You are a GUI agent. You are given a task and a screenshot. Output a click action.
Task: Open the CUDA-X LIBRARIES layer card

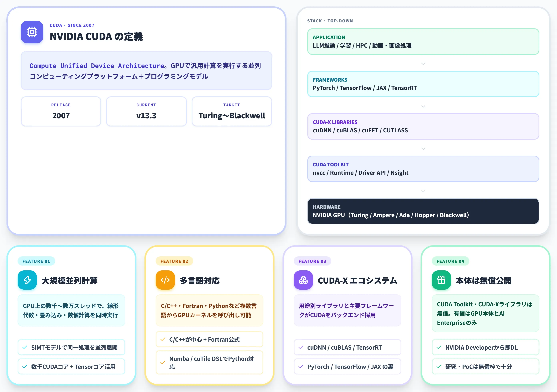pos(423,126)
